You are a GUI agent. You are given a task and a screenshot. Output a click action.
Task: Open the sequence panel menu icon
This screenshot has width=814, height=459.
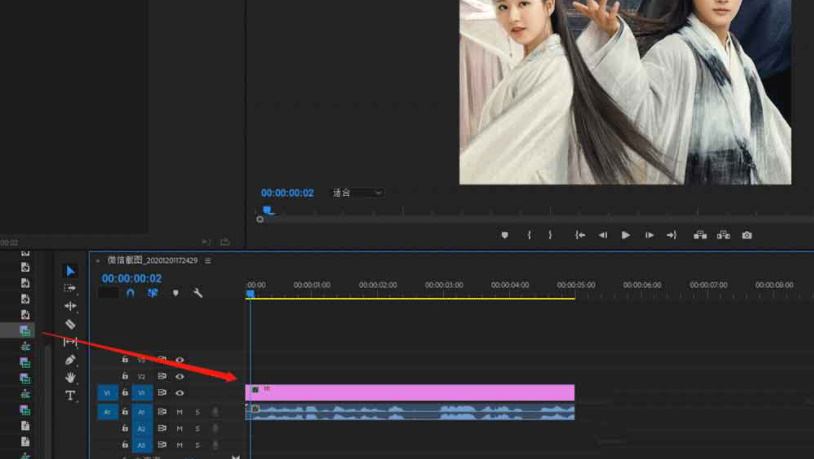point(208,261)
